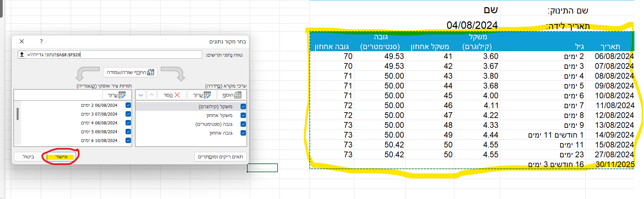Open Hidden and Empty Cells (תאים ריקים ומוסתרים)
The image size is (644, 199).
tap(221, 157)
